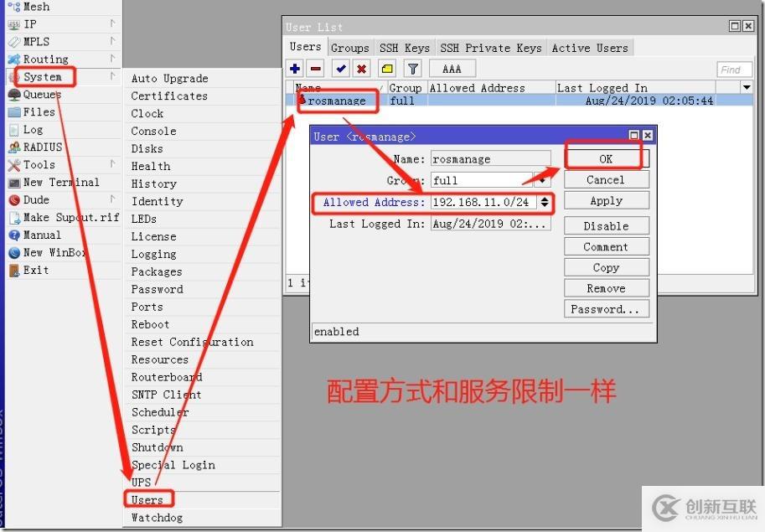
Task: Click the New Terminal icon
Action: [x=13, y=183]
